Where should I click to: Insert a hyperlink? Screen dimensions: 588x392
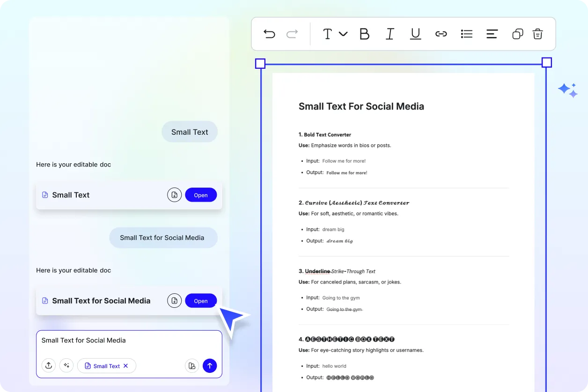coord(441,34)
